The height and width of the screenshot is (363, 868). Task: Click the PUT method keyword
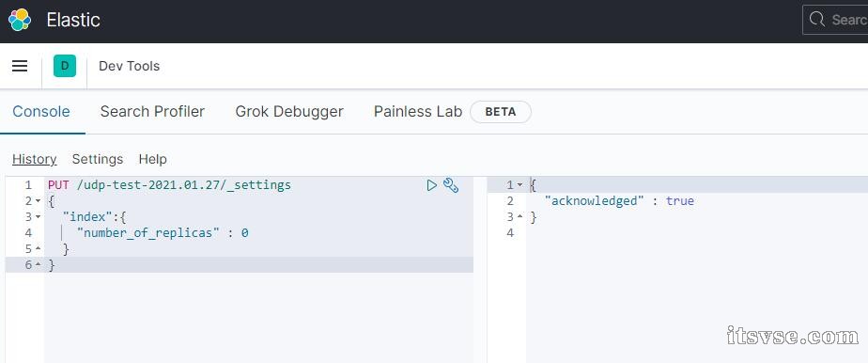(x=58, y=185)
